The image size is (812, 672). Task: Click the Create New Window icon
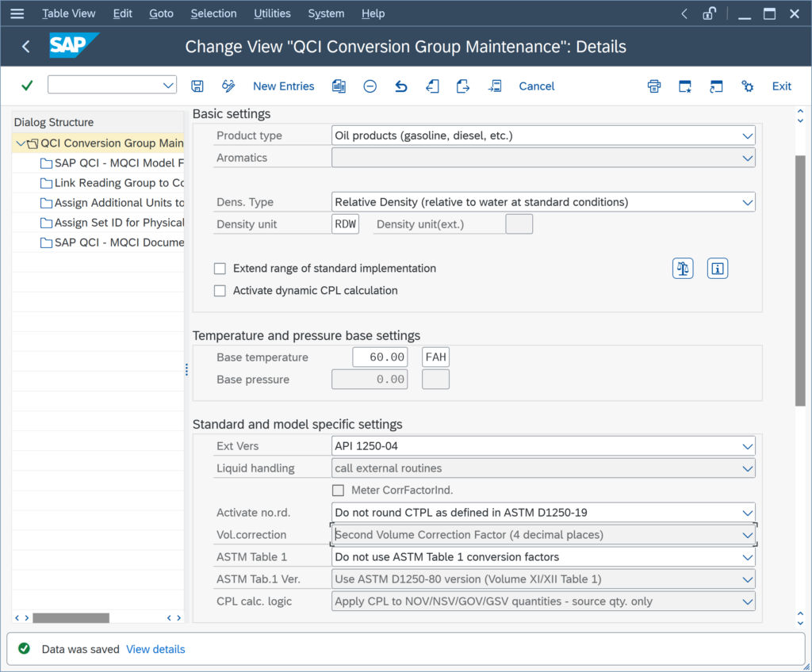(685, 86)
